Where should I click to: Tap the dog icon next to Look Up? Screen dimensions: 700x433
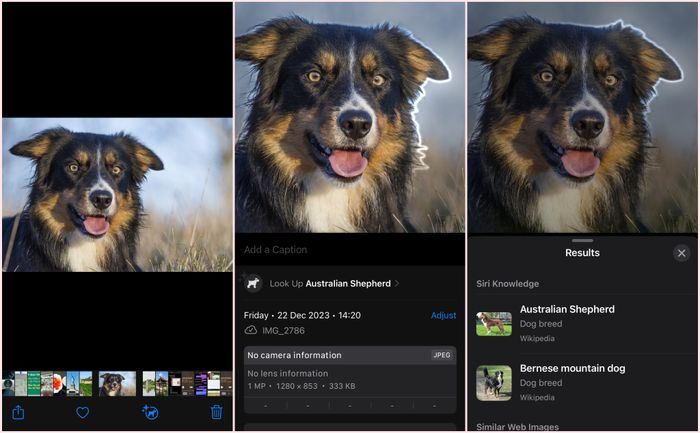tap(253, 283)
